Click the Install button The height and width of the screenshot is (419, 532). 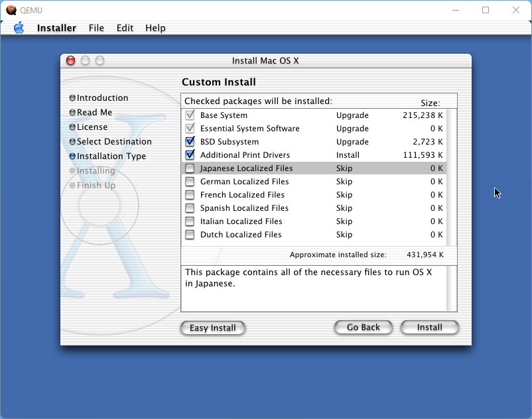tap(429, 328)
